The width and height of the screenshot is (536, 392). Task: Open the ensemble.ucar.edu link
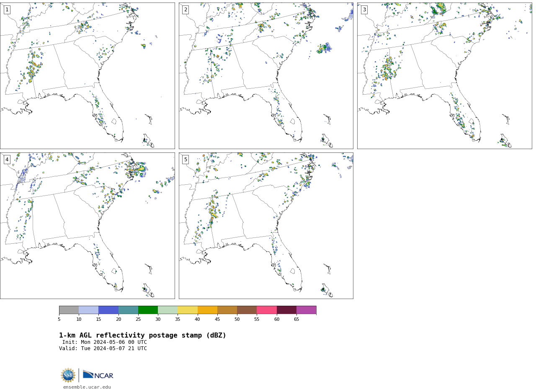coord(87,387)
